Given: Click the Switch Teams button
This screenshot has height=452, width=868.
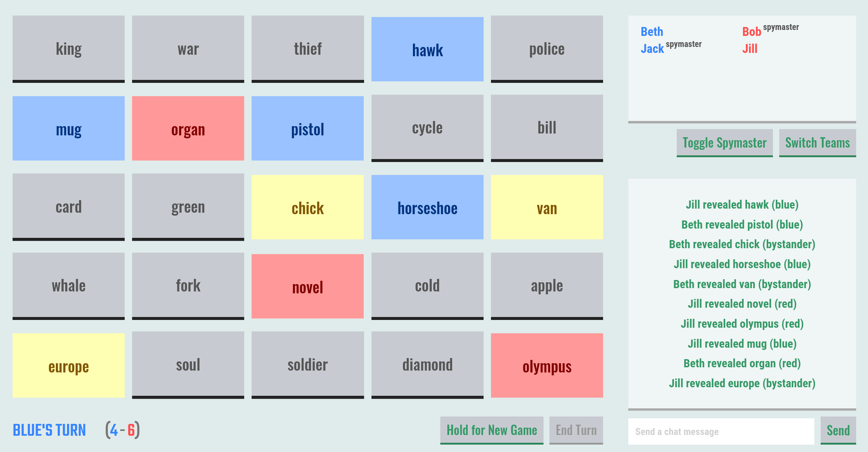Looking at the screenshot, I should pyautogui.click(x=817, y=143).
